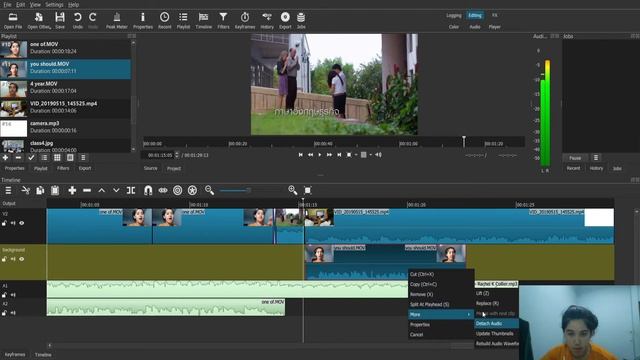
Task: Zoom out the timeline with magnifier minus
Action: (x=209, y=190)
